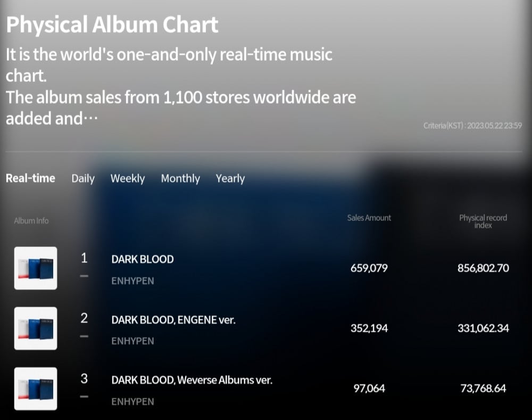532x420 pixels.
Task: Click the ENHYPEN artist name under rank 3
Action: pyautogui.click(x=132, y=402)
